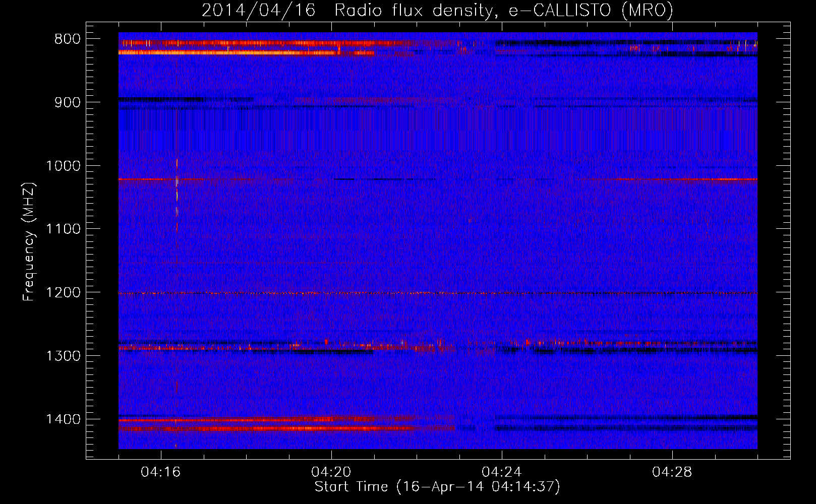Click the plot title "Radio flux density, e-CALLISTO (MRO)"
The height and width of the screenshot is (504, 816).
pyautogui.click(x=504, y=10)
